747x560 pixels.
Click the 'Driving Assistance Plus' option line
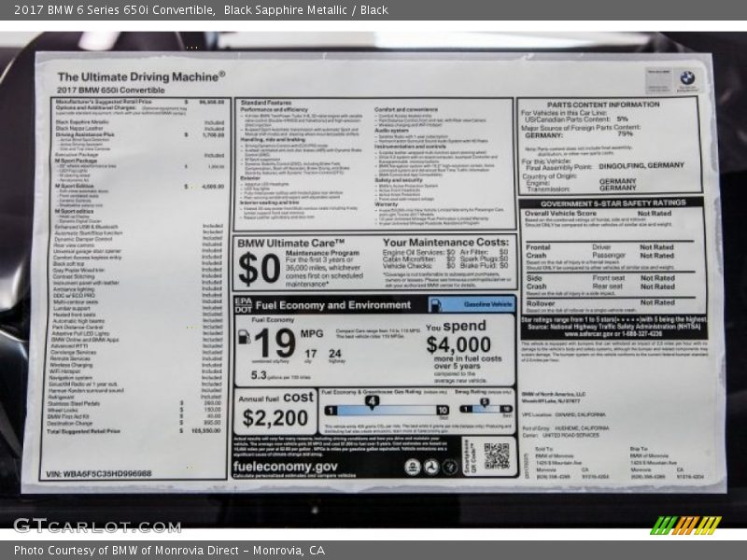pos(140,134)
